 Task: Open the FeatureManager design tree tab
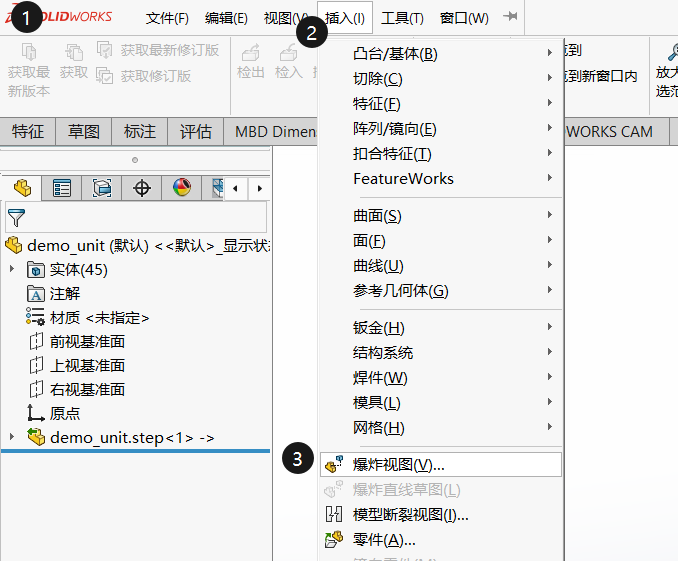(x=22, y=188)
